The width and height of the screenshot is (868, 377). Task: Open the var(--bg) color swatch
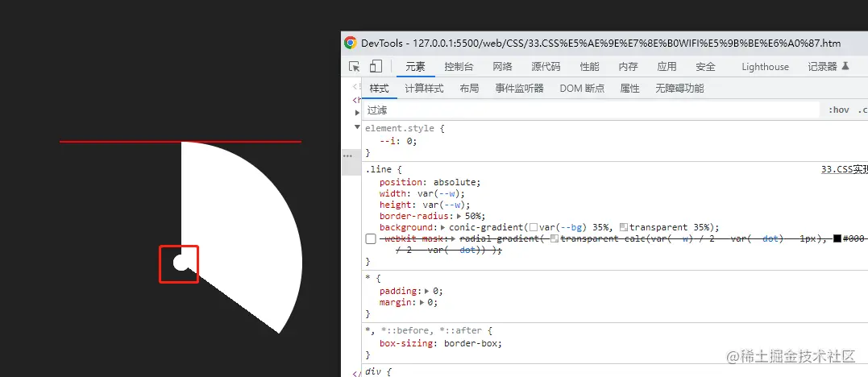click(x=534, y=227)
